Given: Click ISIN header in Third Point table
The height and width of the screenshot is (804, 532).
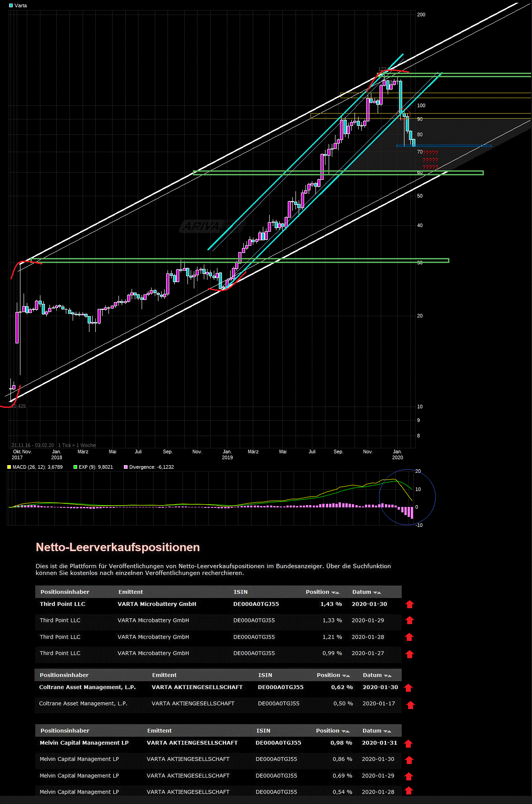Looking at the screenshot, I should [241, 592].
